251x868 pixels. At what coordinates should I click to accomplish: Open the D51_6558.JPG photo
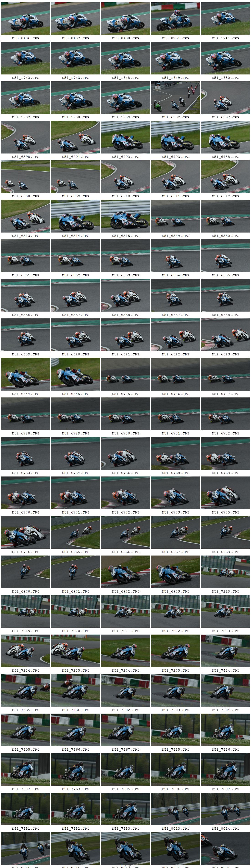tap(125, 295)
